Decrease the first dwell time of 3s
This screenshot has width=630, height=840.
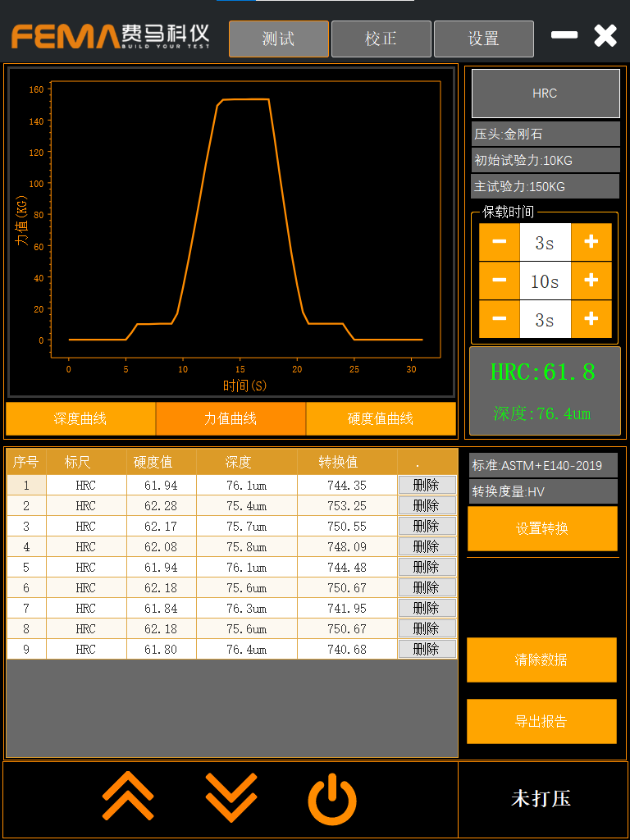[x=499, y=242]
